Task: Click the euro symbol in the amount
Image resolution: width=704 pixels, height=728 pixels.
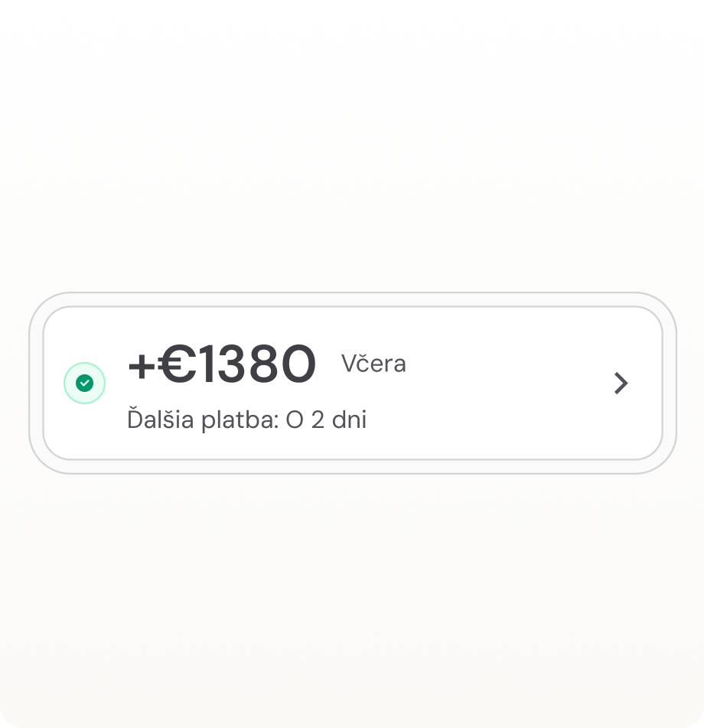Action: click(x=176, y=364)
